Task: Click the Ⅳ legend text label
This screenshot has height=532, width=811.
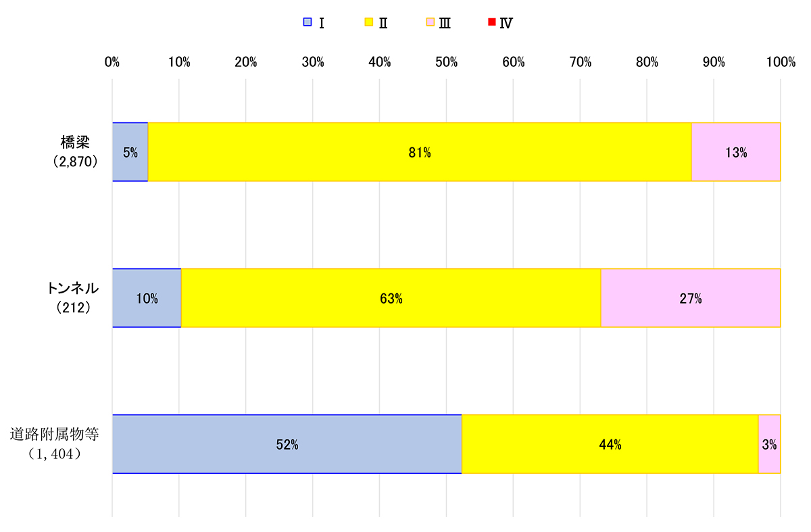Action: click(506, 23)
